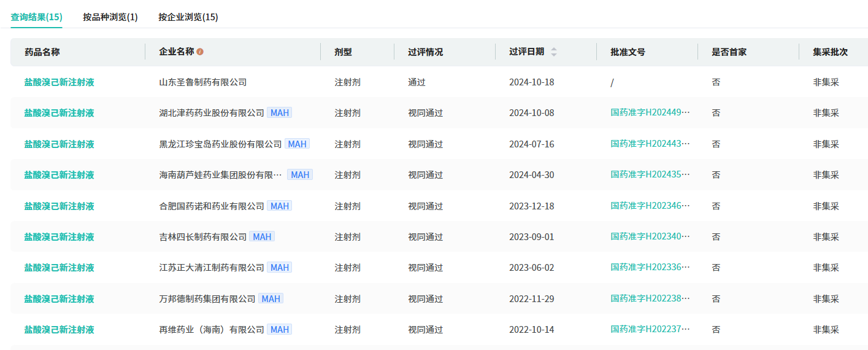
Task: Click company name 山东圣鲁制药有限公司
Action: [x=202, y=82]
